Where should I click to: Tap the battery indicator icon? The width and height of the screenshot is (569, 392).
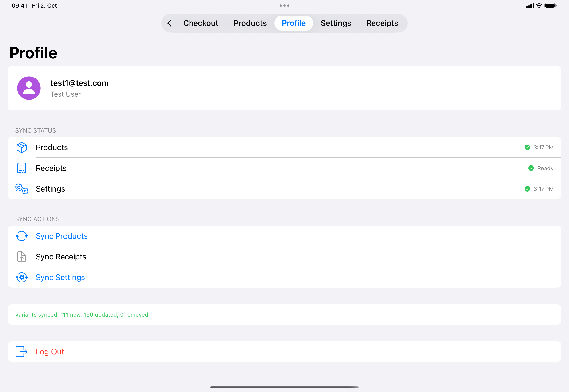[550, 6]
